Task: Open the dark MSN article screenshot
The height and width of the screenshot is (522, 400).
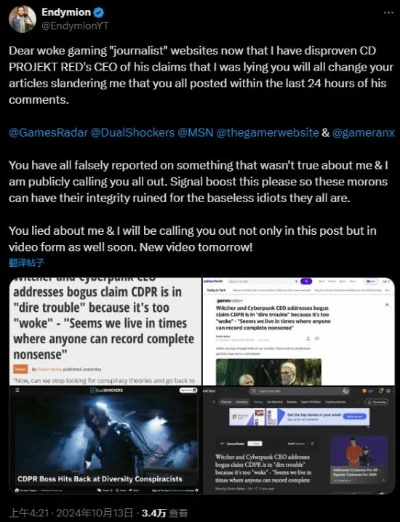Action: point(299,440)
